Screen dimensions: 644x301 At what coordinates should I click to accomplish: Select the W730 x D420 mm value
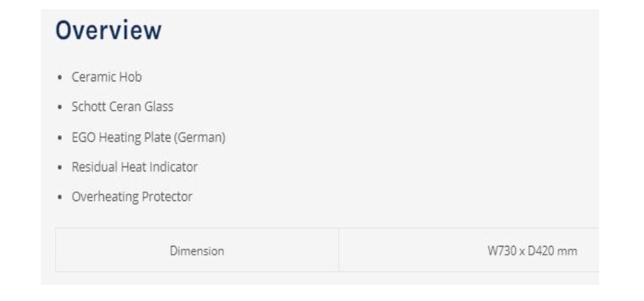tap(532, 251)
